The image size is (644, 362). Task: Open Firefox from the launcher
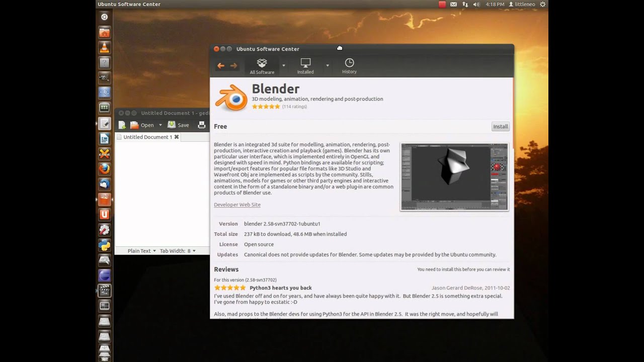pyautogui.click(x=104, y=169)
